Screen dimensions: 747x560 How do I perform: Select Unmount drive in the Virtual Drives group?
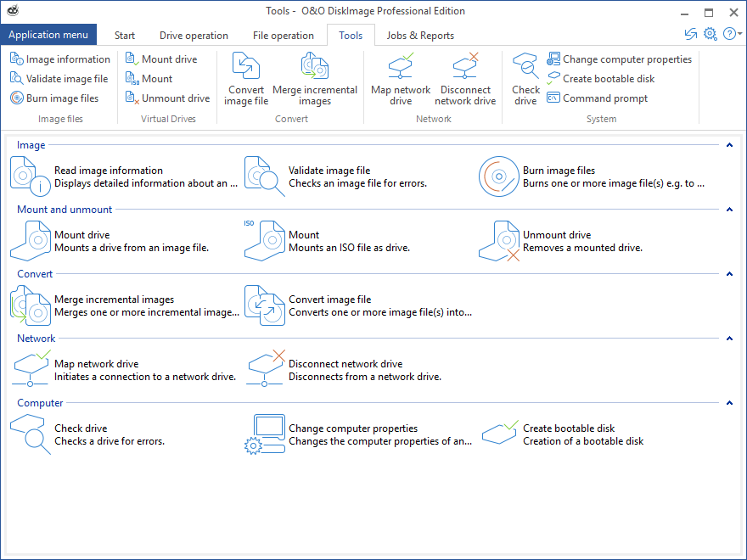click(x=167, y=98)
